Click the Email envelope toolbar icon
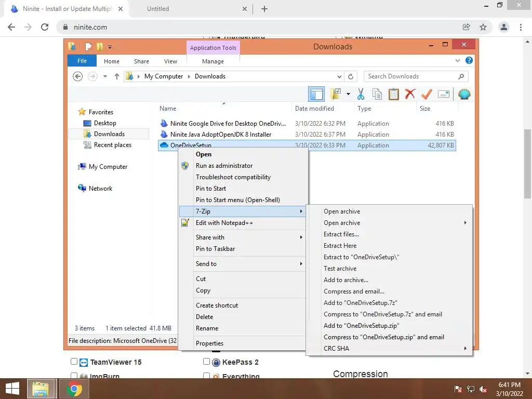This screenshot has height=399, width=532. point(444,94)
